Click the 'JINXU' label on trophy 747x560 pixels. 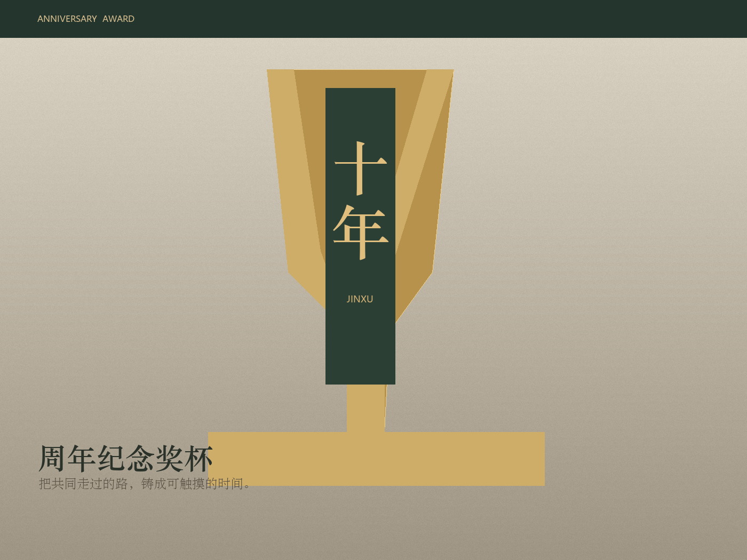(x=360, y=299)
